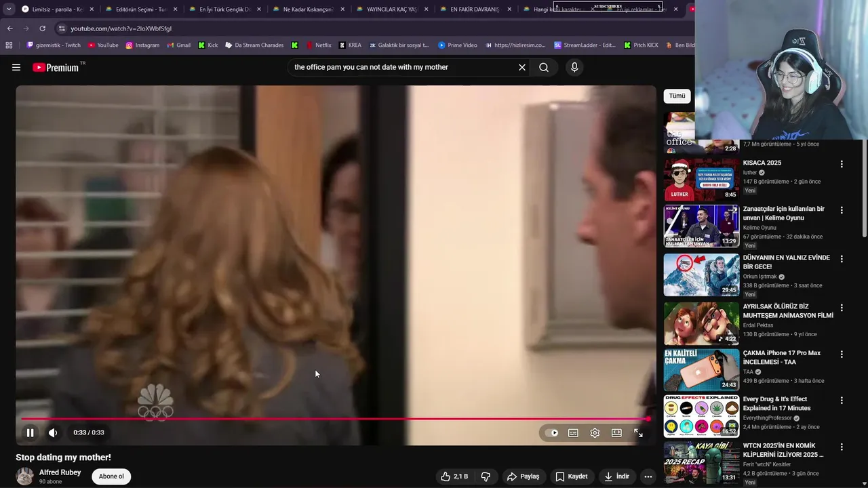Image resolution: width=868 pixels, height=488 pixels.
Task: Click the search field containing 'the office pam'
Action: pyautogui.click(x=402, y=67)
